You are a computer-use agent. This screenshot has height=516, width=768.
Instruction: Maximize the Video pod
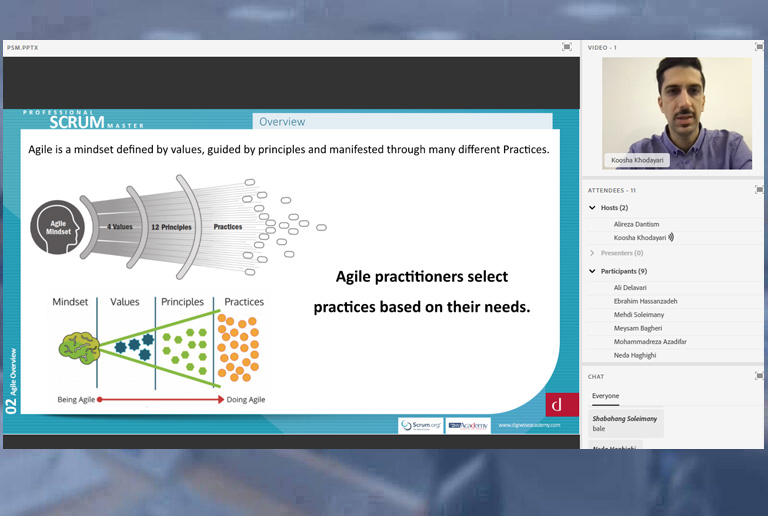[759, 47]
